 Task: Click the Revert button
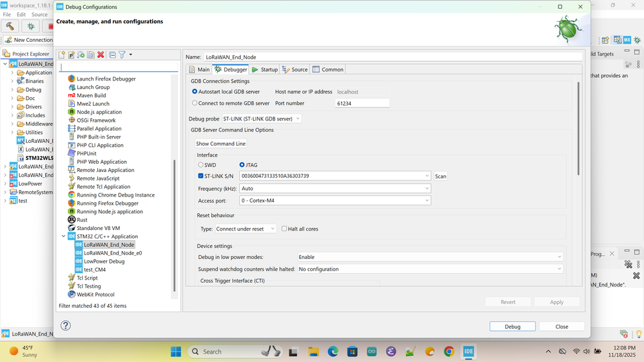click(507, 302)
